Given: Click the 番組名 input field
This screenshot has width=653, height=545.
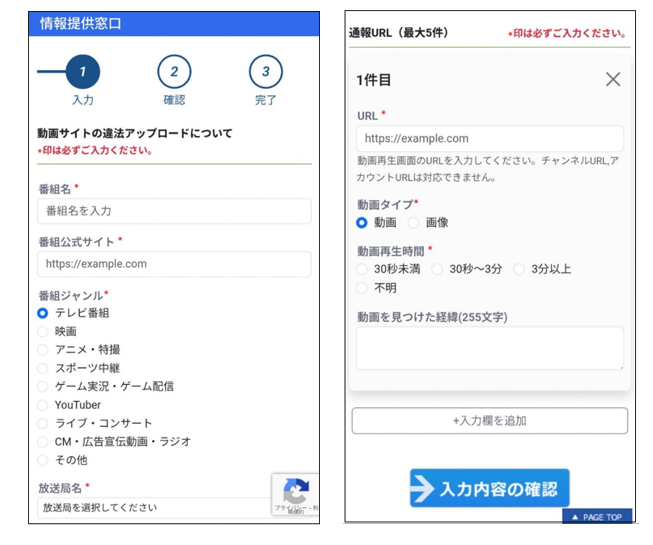Looking at the screenshot, I should pyautogui.click(x=174, y=211).
